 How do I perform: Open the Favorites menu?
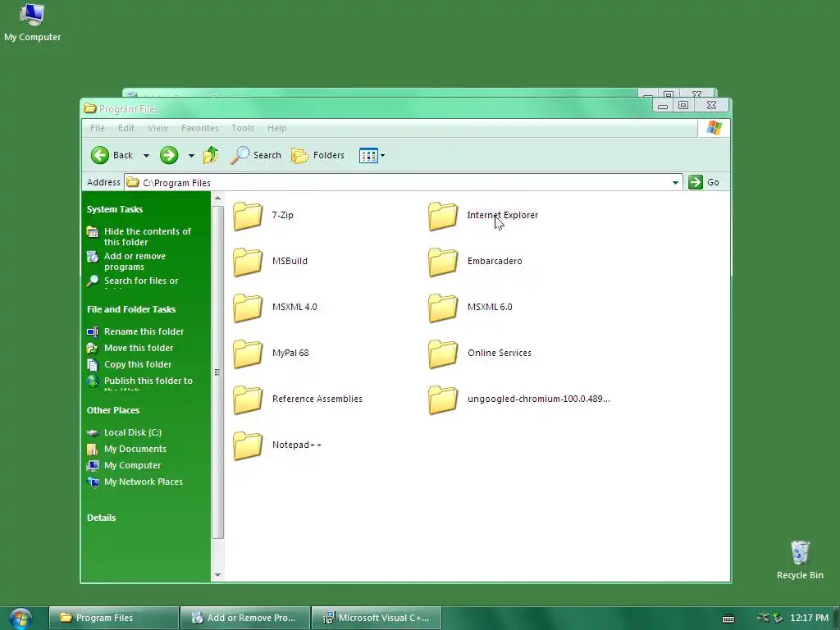pos(200,128)
